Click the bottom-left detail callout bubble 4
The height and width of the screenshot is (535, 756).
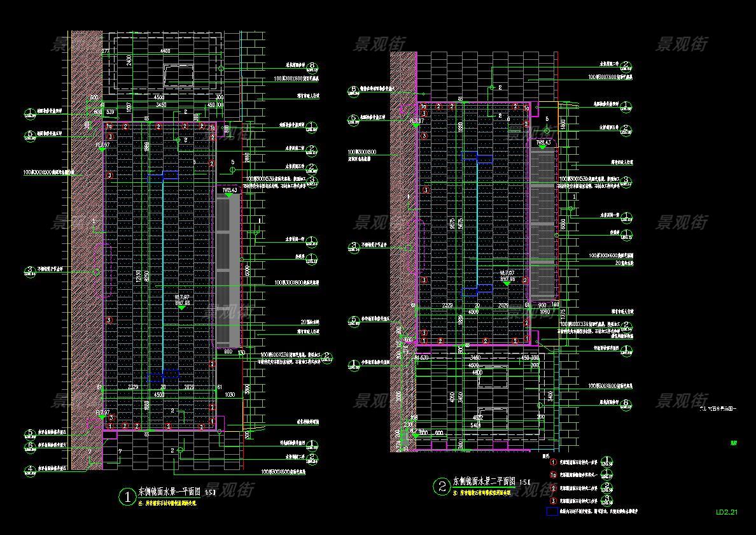[30, 470]
